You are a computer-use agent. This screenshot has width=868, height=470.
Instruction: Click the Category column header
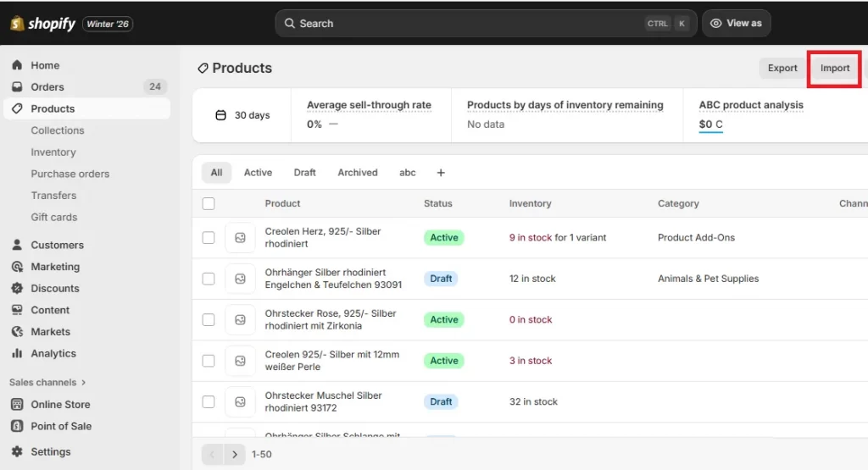[678, 203]
